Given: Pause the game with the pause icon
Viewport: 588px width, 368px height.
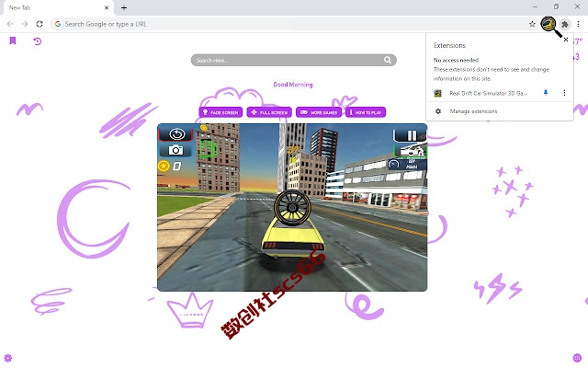Looking at the screenshot, I should [411, 135].
